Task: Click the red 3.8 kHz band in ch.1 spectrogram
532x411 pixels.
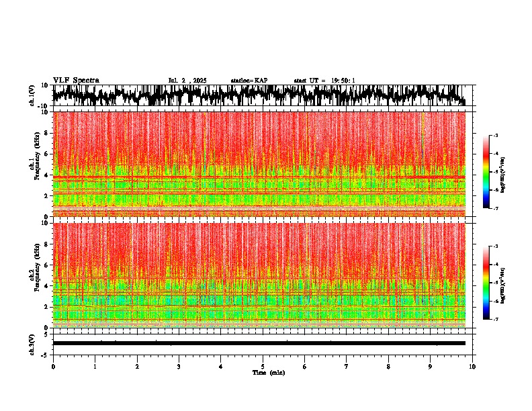Action: [x=259, y=177]
